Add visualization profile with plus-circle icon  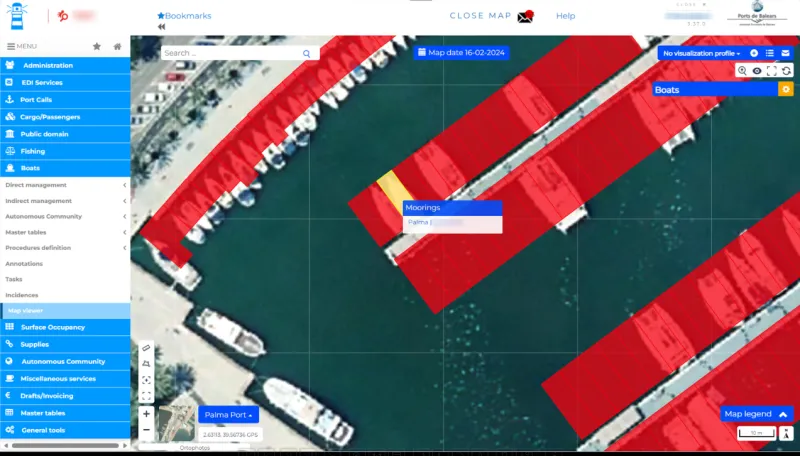(x=754, y=53)
